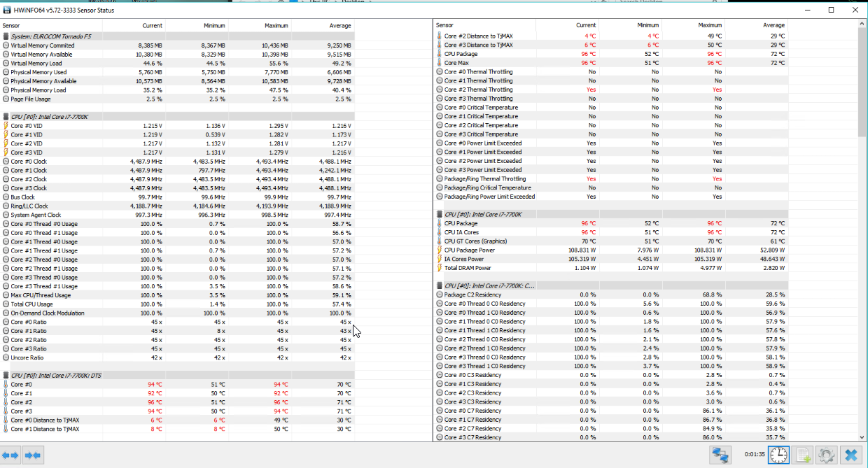Select the System: EUROCOM Tornado F5 group header
Screen dimensions: 868x468
click(x=178, y=36)
